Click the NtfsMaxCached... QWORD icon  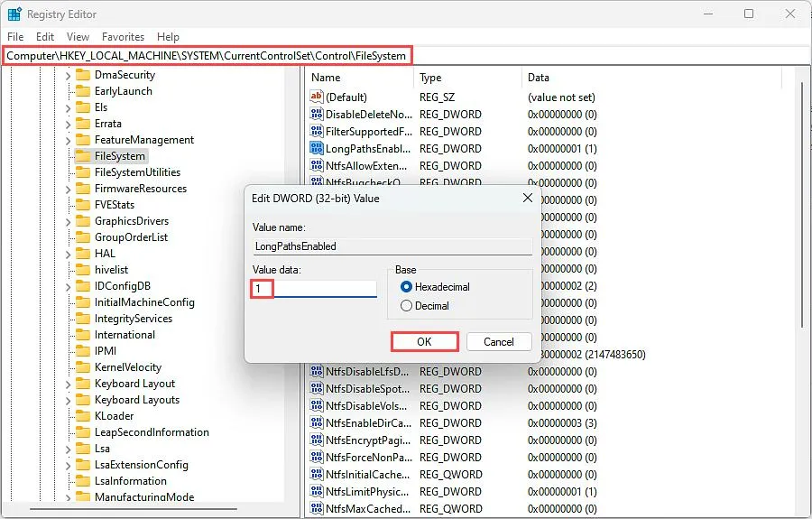[316, 507]
